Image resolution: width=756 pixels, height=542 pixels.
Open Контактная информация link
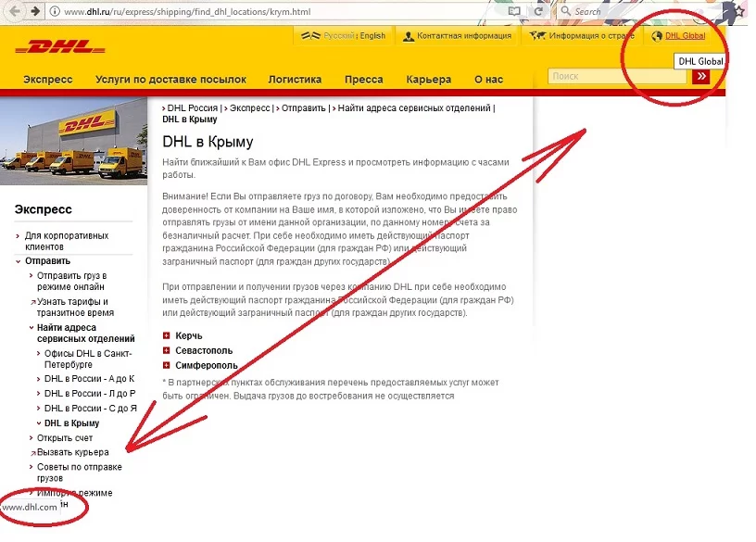pyautogui.click(x=464, y=36)
